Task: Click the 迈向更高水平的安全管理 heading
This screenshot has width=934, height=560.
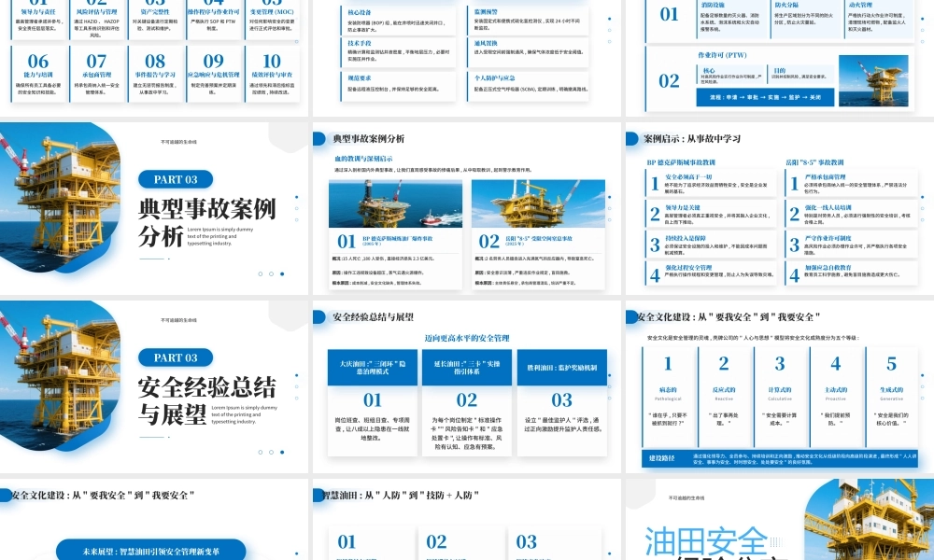Action: tap(467, 338)
